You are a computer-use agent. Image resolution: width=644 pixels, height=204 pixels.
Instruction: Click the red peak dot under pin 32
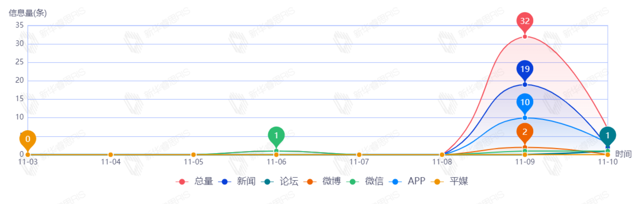(x=525, y=37)
